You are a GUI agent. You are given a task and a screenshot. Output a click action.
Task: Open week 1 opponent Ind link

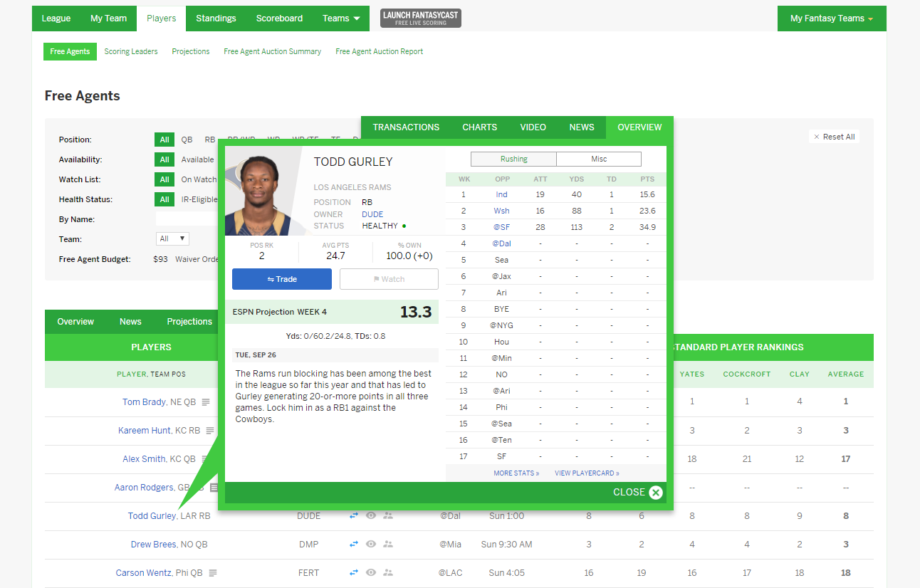coord(502,194)
